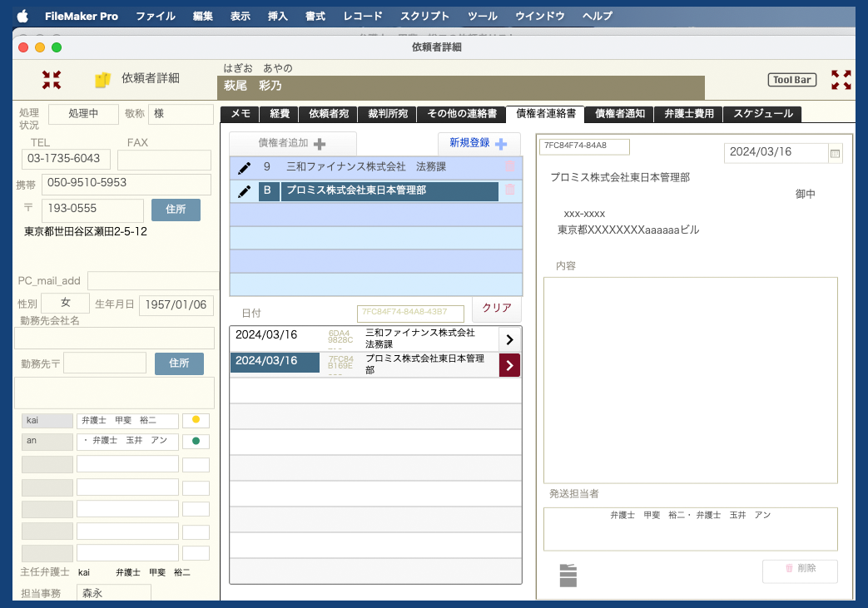
Task: Click pencil edit icon for 三和ファイナンス株式会社 row
Action: 244,167
